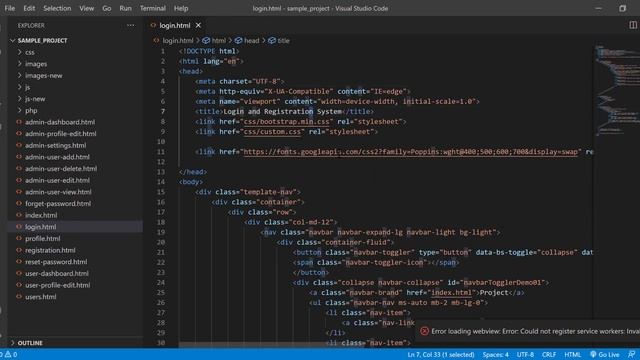This screenshot has width=640, height=360.
Task: Open the Help menu
Action: [x=181, y=8]
